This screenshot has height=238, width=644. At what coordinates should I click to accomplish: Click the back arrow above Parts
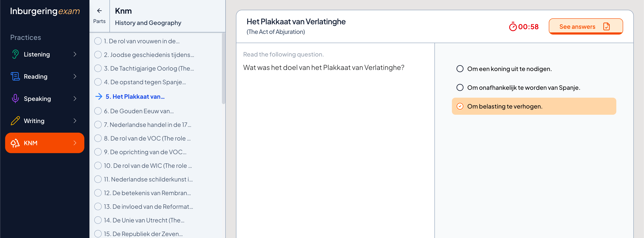99,11
